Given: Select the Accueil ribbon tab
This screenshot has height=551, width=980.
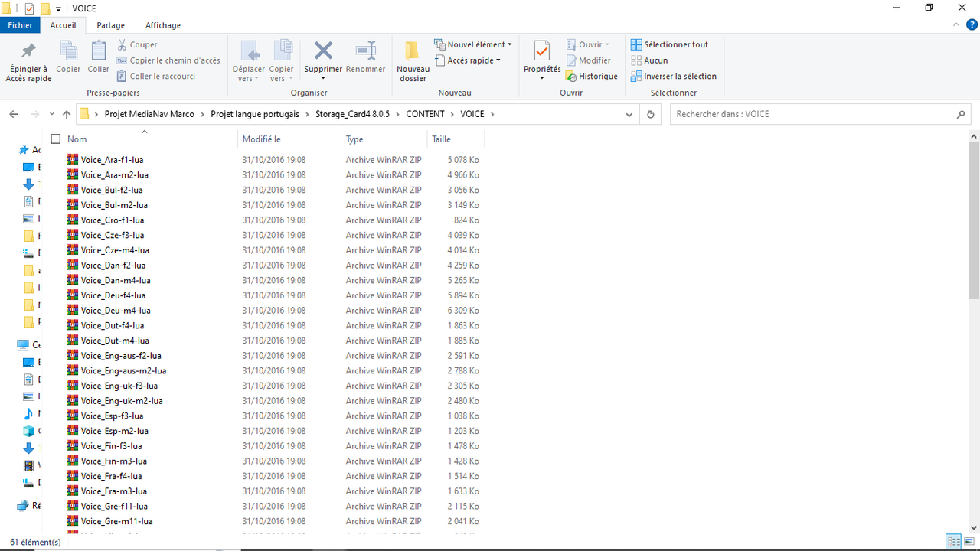Looking at the screenshot, I should 63,25.
